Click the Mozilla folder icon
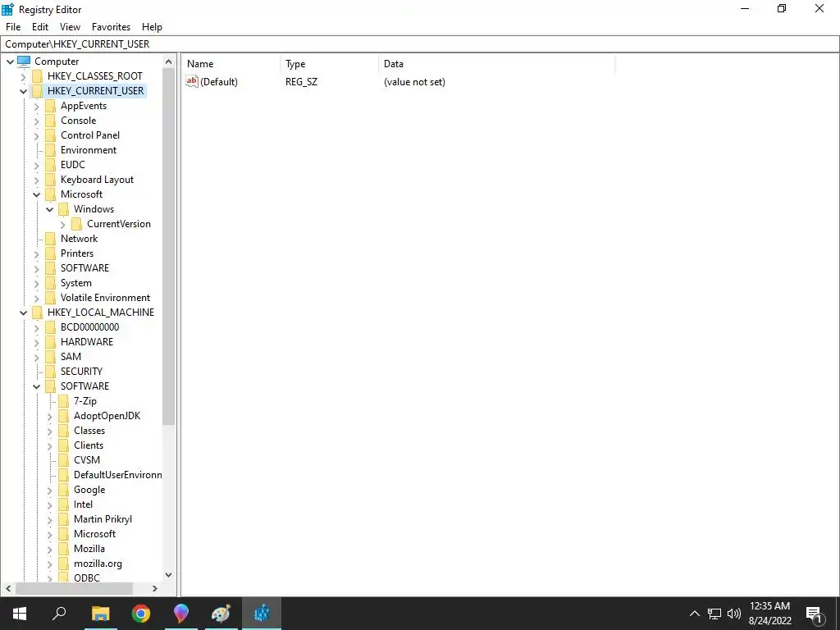The width and height of the screenshot is (840, 630). point(64,549)
